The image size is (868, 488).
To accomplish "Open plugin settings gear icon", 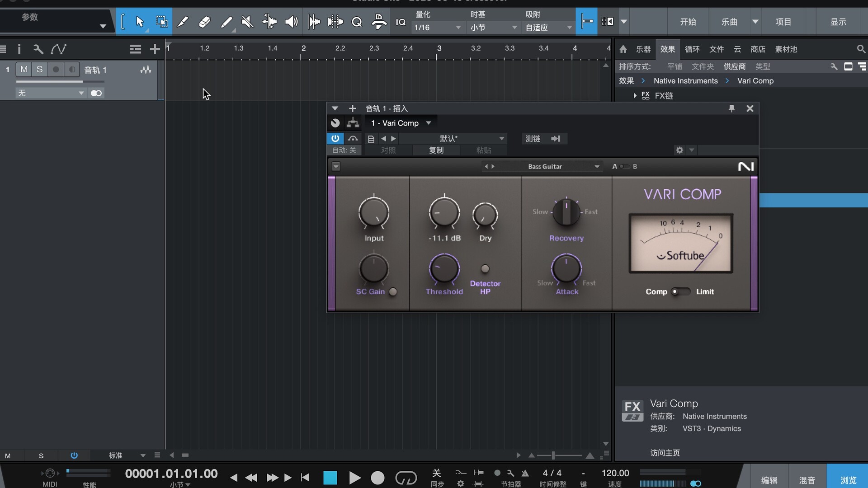I will coord(679,150).
